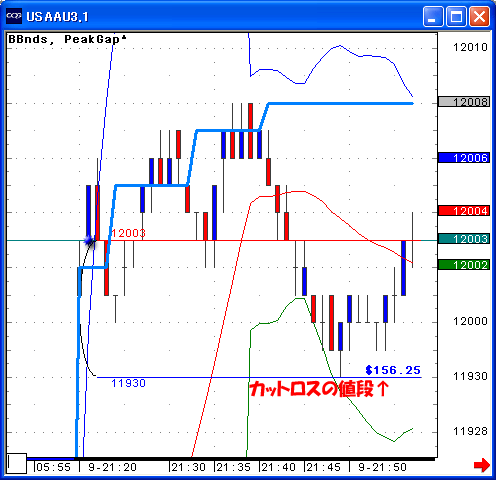Click the 12010 price on the scale
The width and height of the screenshot is (496, 480).
coord(470,47)
